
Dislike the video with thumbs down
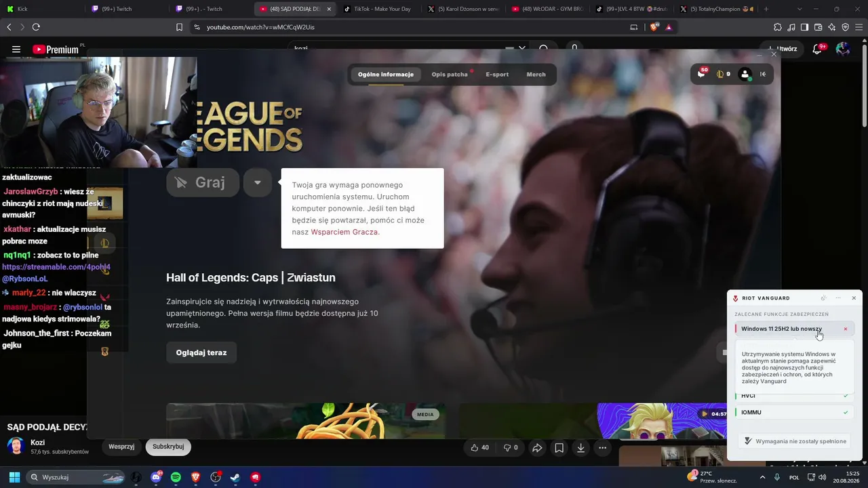(510, 447)
